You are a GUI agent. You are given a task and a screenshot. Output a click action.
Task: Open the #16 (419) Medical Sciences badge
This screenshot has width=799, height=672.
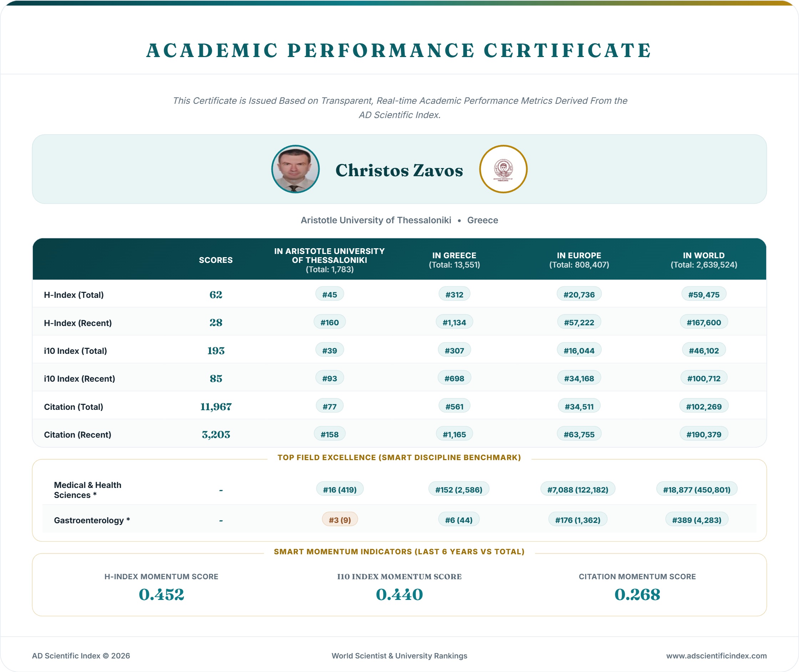pyautogui.click(x=340, y=489)
